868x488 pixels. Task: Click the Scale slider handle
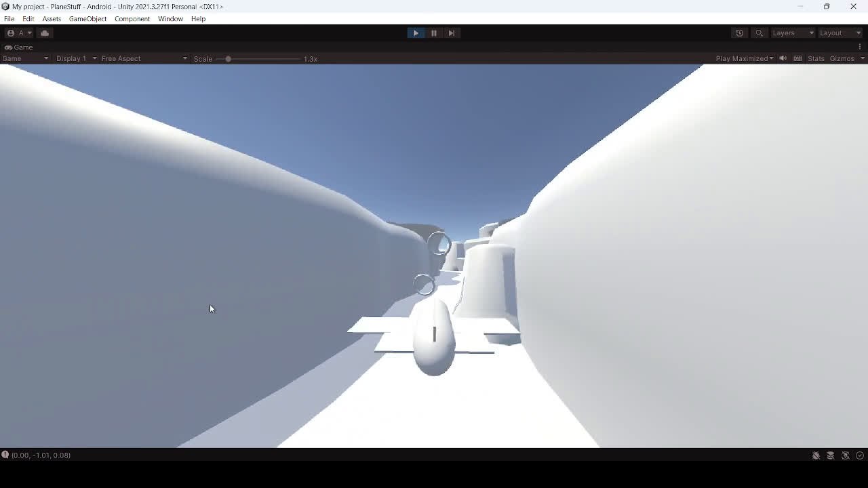[x=229, y=59]
